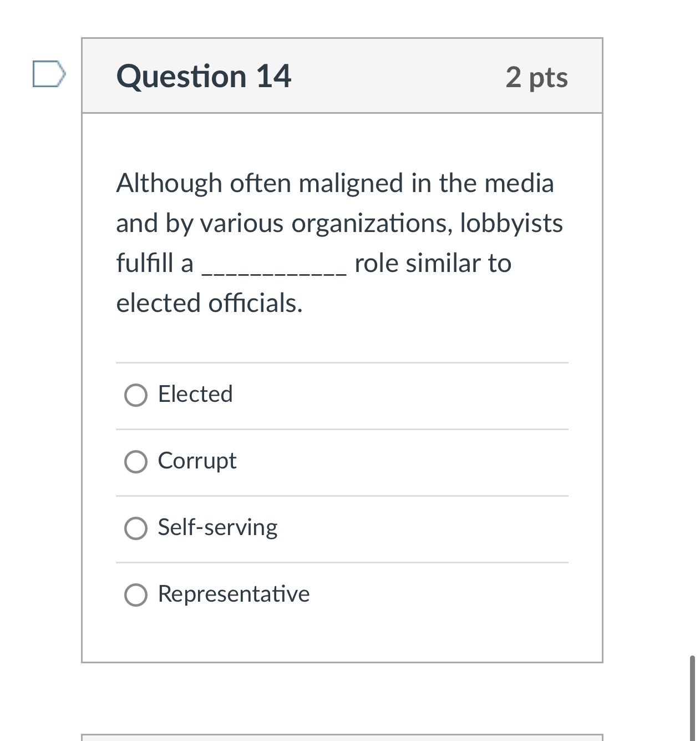This screenshot has width=700, height=741.
Task: Click the 2 pts label
Action: (536, 78)
